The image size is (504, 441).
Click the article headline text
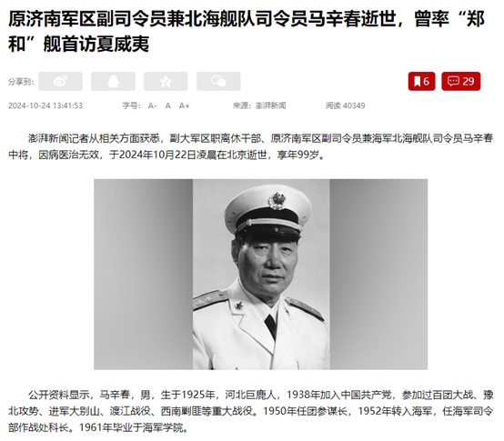247,31
